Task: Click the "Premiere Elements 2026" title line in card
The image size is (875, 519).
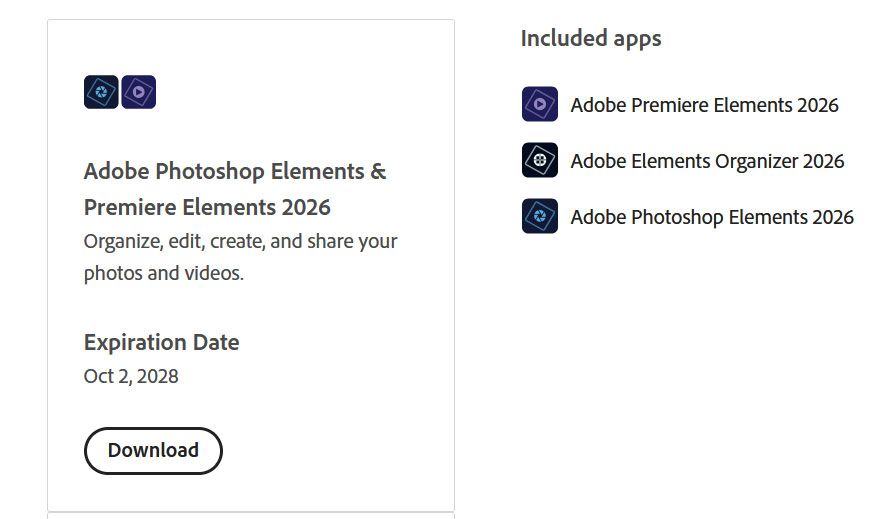Action: [207, 207]
